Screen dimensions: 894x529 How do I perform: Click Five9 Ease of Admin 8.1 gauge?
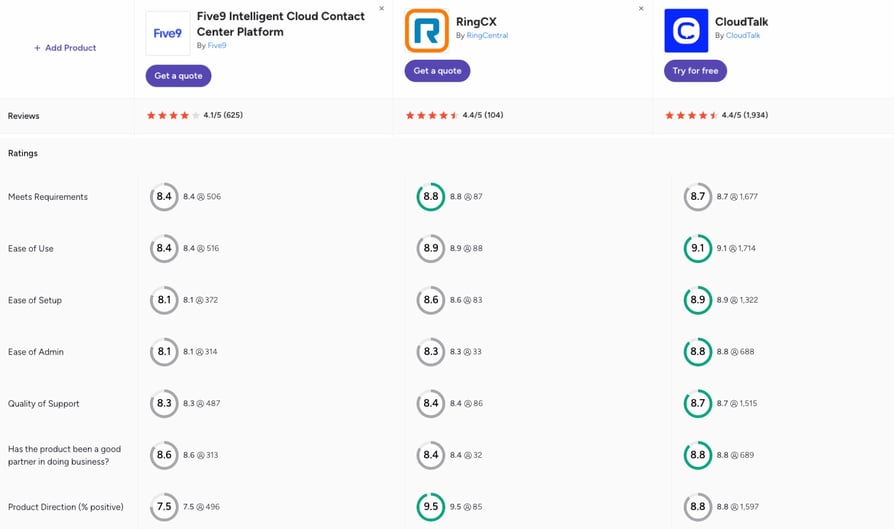click(x=164, y=352)
